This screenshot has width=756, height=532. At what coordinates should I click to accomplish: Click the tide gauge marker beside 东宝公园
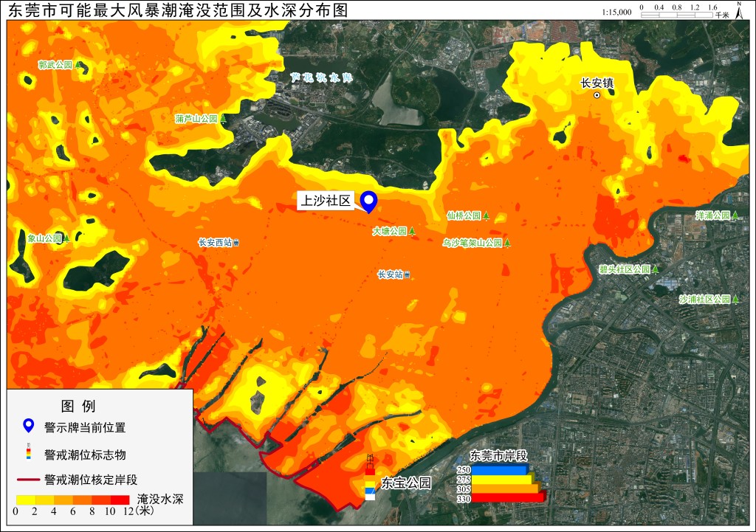(370, 477)
